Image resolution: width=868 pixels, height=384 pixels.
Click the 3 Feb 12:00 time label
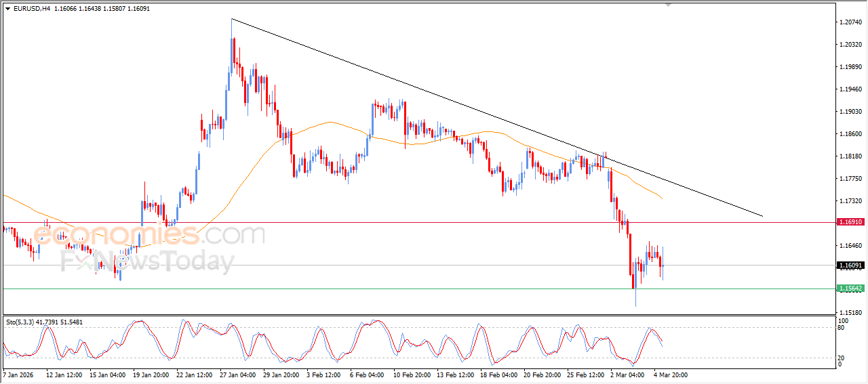(x=323, y=375)
